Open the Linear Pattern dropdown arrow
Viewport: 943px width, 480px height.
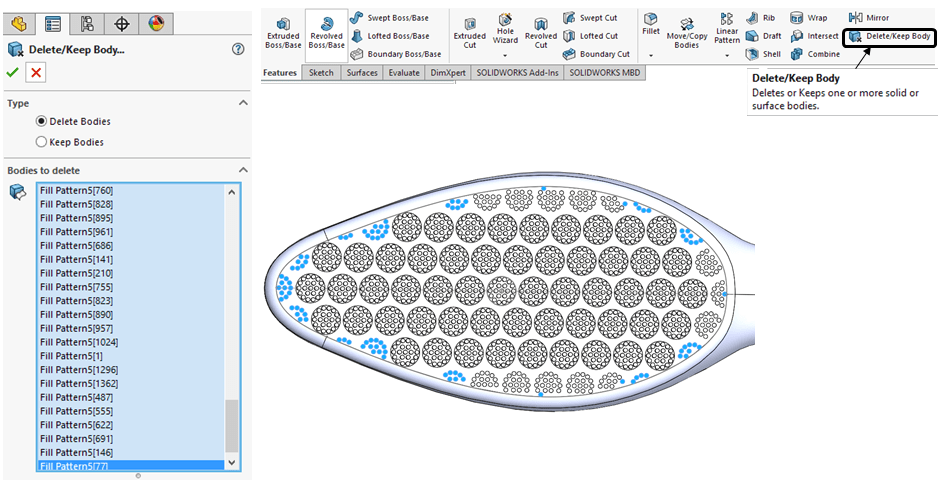click(x=727, y=56)
